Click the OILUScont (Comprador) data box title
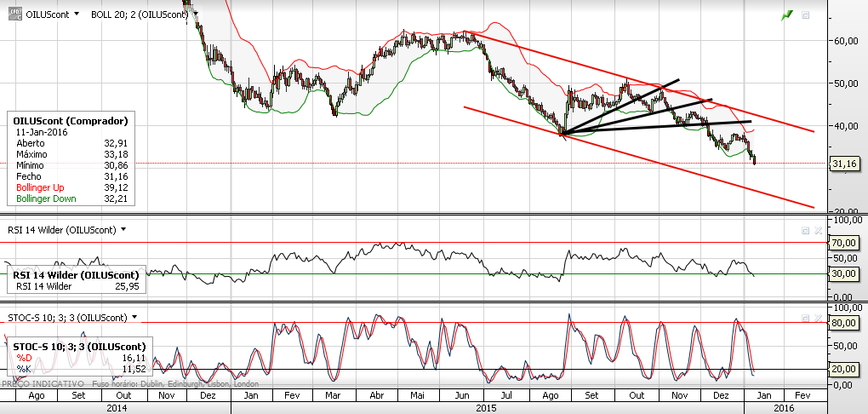 [x=71, y=121]
